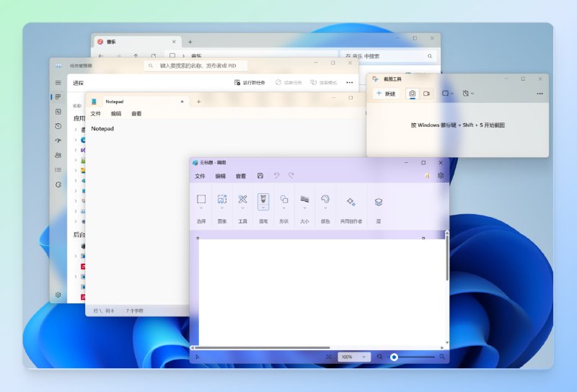Click the 新建 button in Snipping Tool
Viewport: 577px width, 392px height.
click(386, 94)
